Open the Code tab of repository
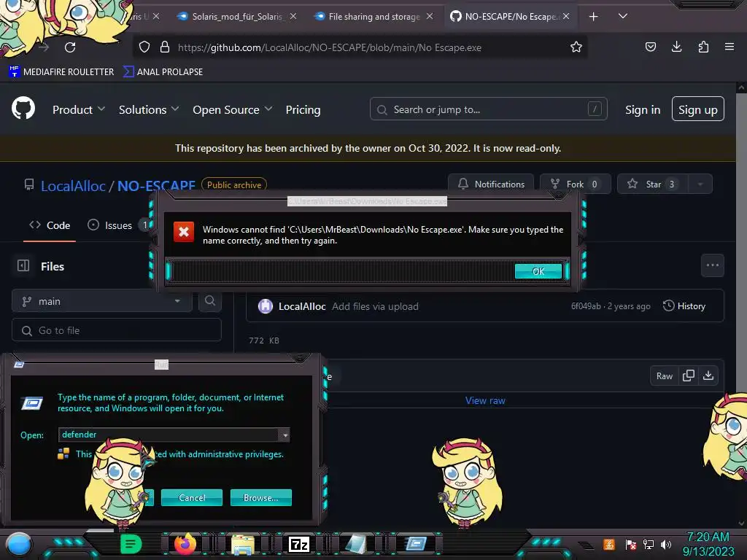This screenshot has height=560, width=747. point(50,225)
